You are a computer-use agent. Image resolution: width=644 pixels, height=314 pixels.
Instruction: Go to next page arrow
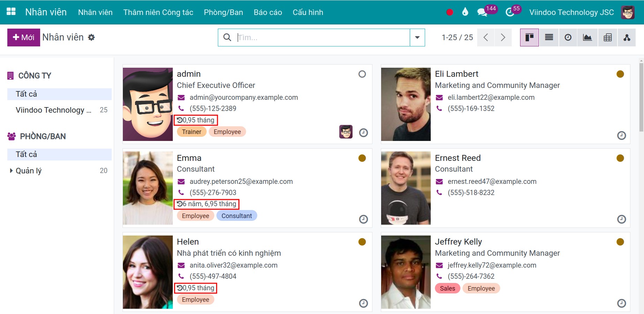[503, 37]
